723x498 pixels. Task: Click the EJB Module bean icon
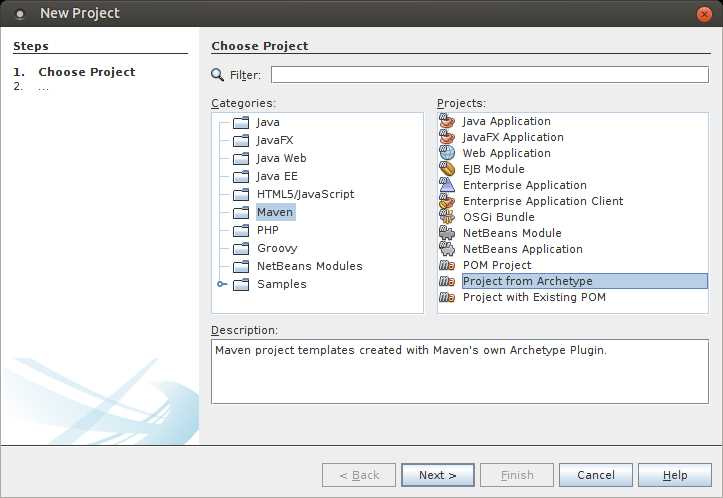(447, 169)
